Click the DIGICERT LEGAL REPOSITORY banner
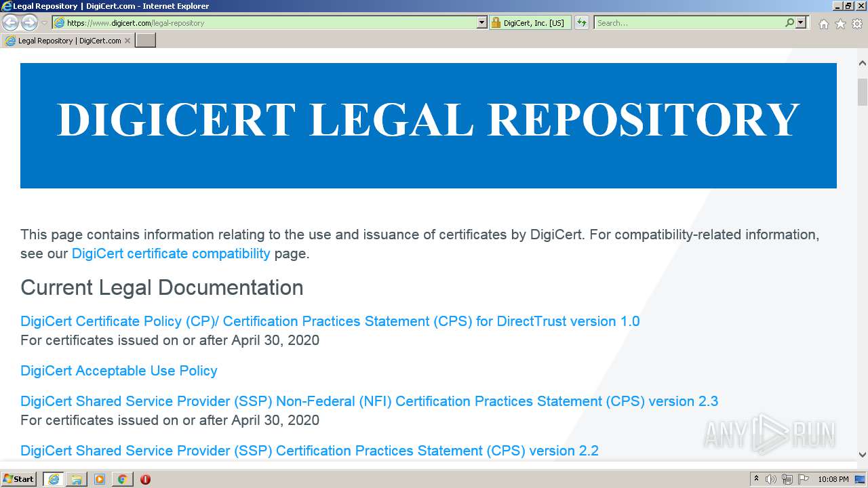The height and width of the screenshot is (488, 868). [x=429, y=125]
